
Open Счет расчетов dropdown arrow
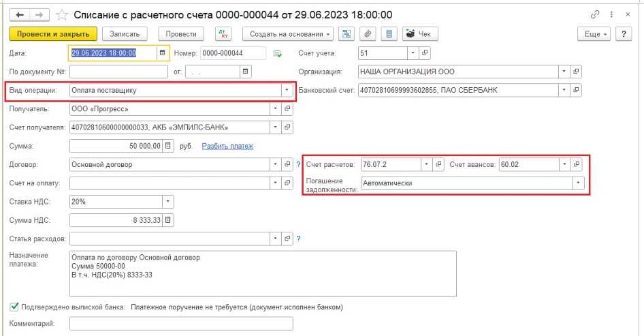pos(425,164)
